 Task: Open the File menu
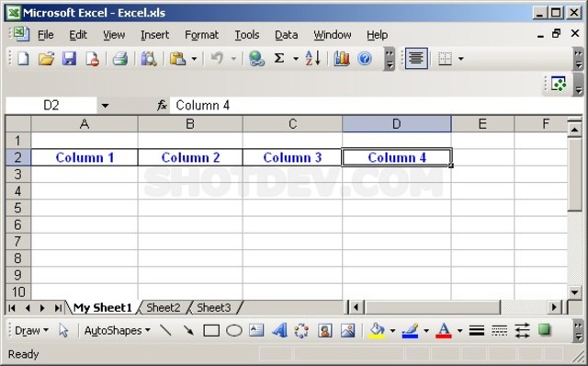point(46,35)
